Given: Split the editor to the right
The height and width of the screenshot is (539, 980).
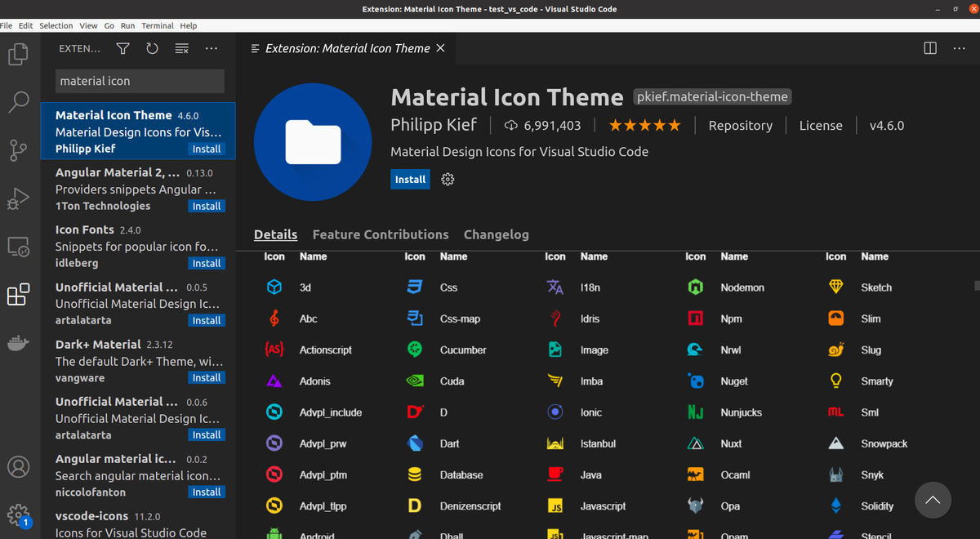Looking at the screenshot, I should click(x=930, y=48).
